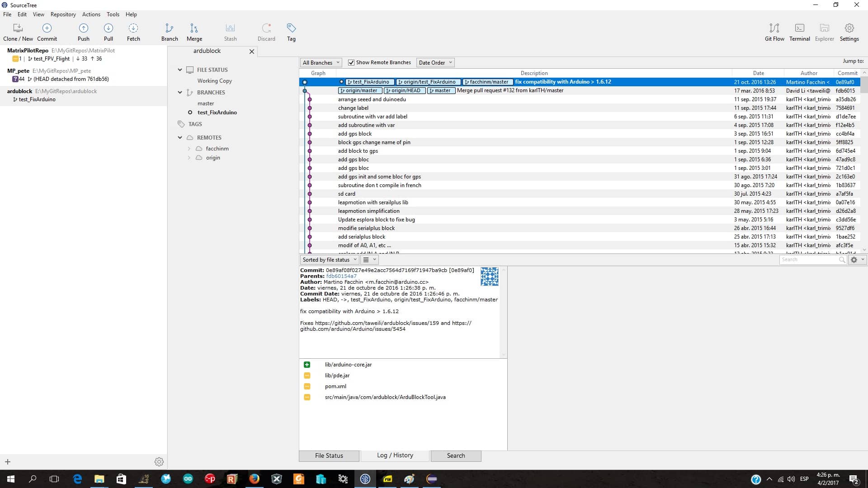Screen dimensions: 868x488
Task: Open the Repository menu
Action: (x=63, y=14)
